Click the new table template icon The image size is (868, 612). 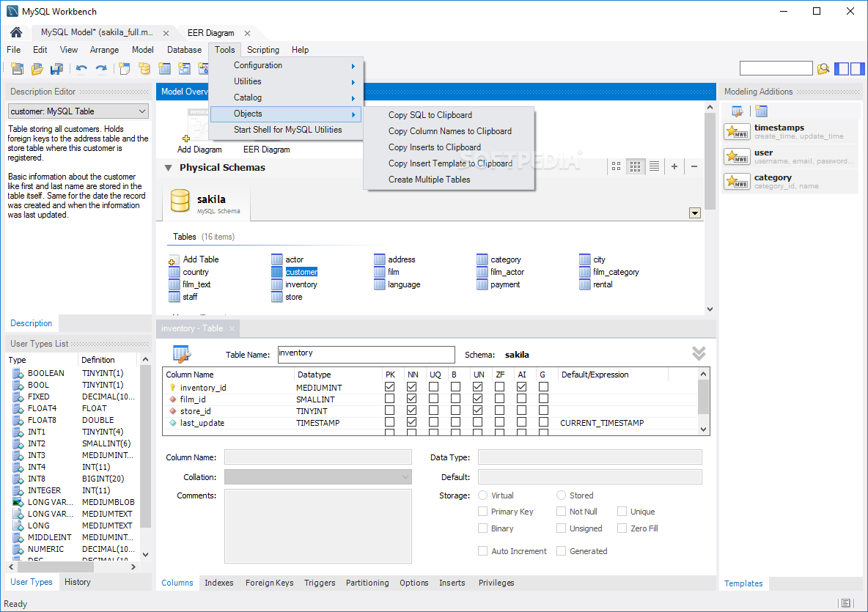tap(761, 111)
